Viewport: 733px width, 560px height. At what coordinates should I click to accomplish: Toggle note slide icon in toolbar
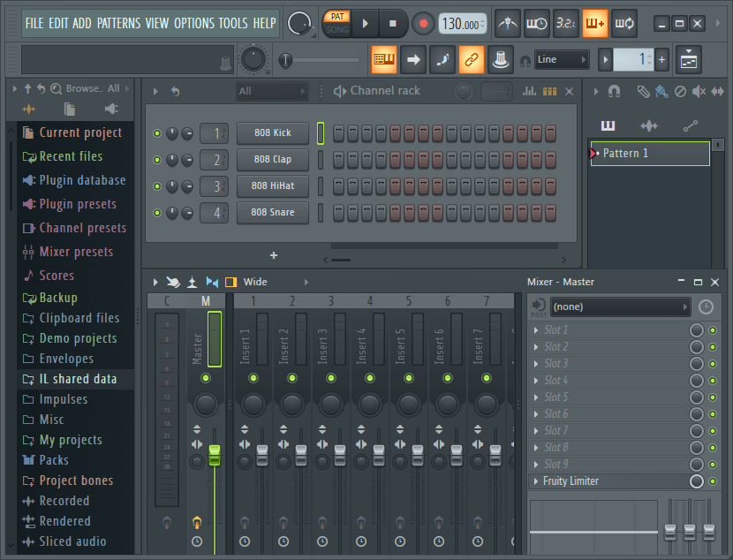442,59
